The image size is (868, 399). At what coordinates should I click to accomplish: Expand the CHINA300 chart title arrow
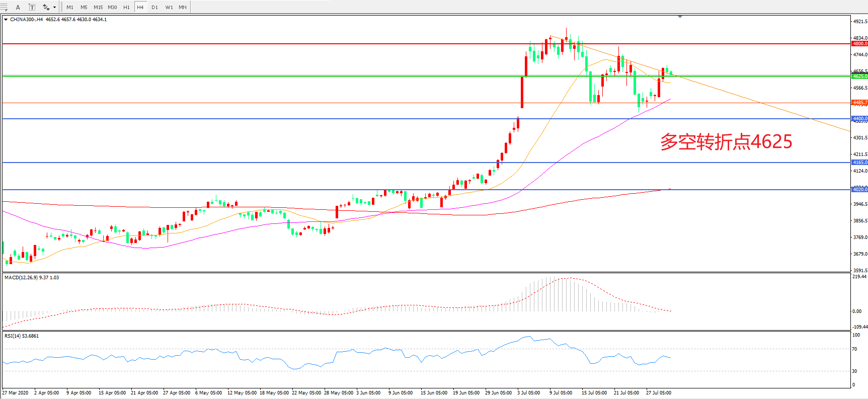pos(6,20)
